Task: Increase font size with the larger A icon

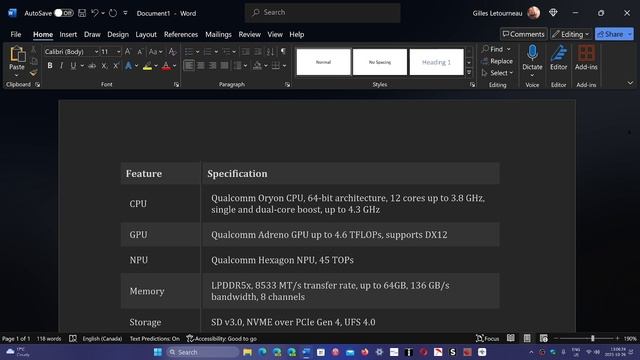Action: 128,51
